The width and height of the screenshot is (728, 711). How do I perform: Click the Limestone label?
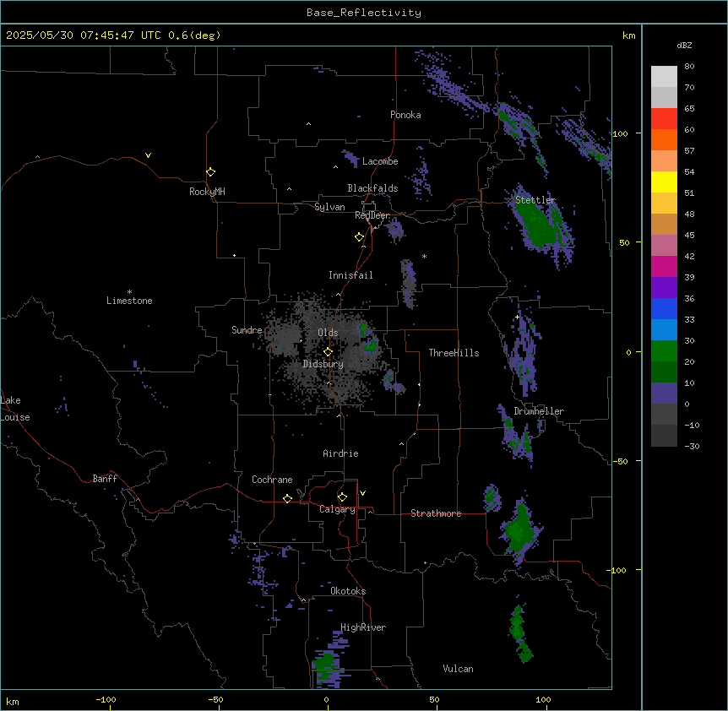tap(129, 301)
